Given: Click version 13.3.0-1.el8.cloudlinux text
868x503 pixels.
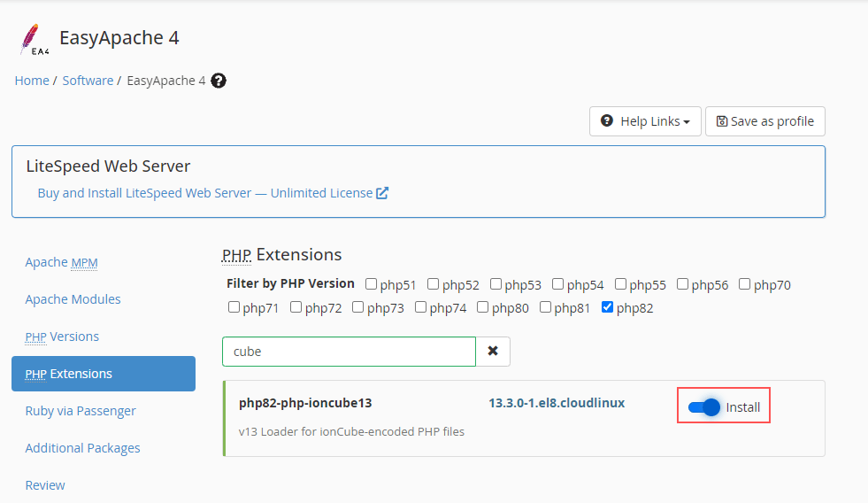Looking at the screenshot, I should click(x=557, y=403).
